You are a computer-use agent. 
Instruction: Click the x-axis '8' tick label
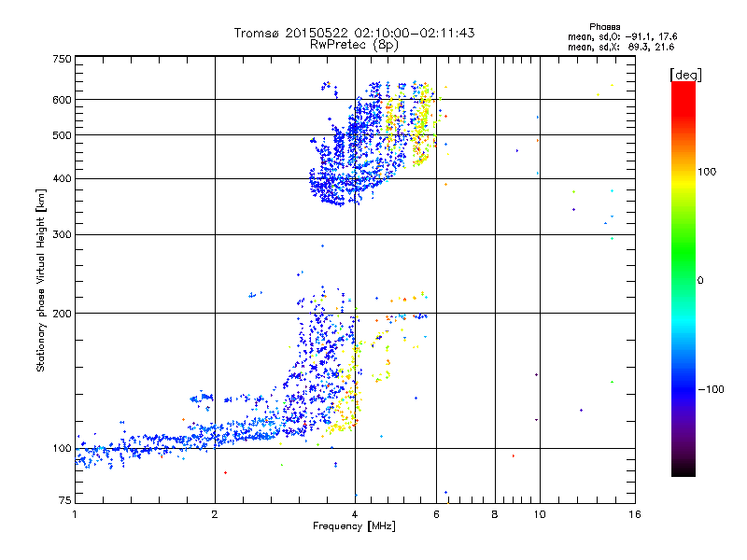[495, 514]
